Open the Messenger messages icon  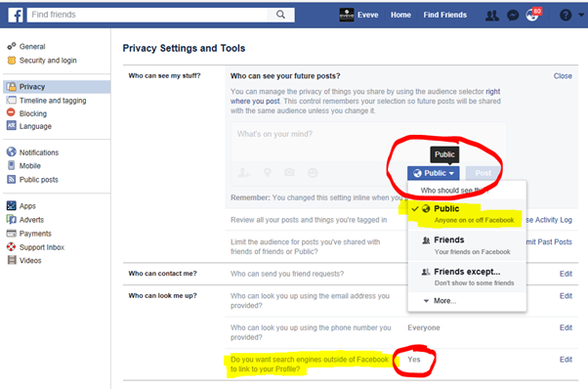click(x=513, y=16)
